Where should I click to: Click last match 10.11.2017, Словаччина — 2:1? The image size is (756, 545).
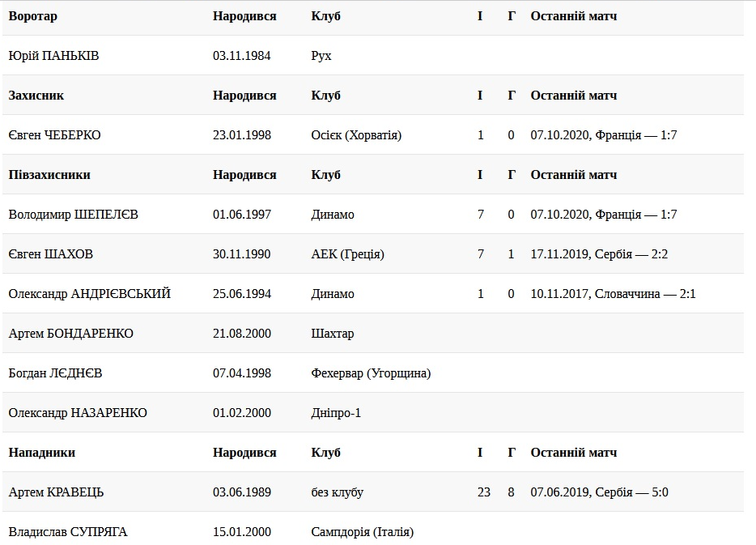coord(613,294)
